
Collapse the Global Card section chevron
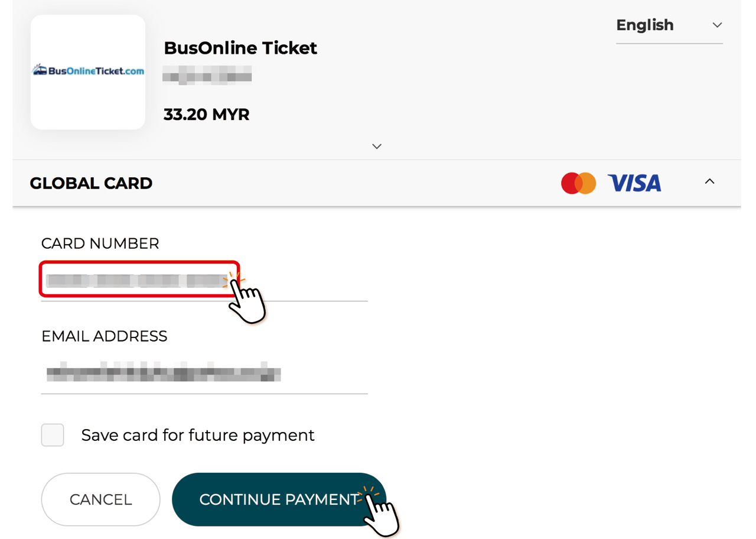pyautogui.click(x=709, y=181)
